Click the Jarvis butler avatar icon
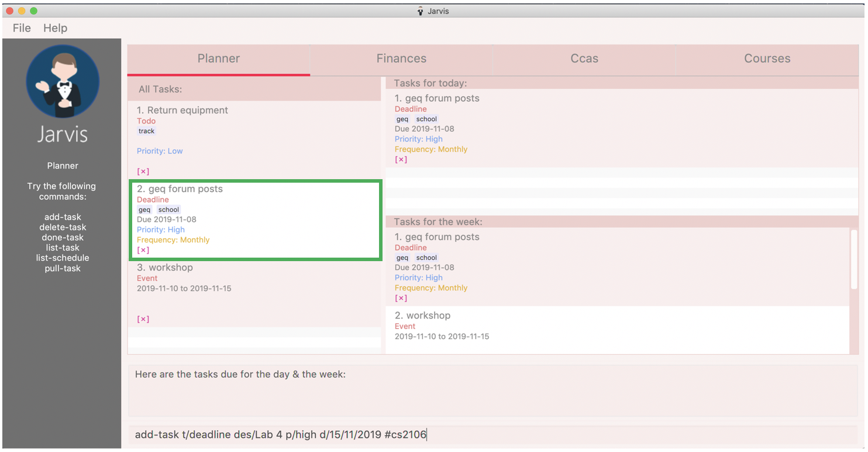The image size is (868, 452). [63, 81]
